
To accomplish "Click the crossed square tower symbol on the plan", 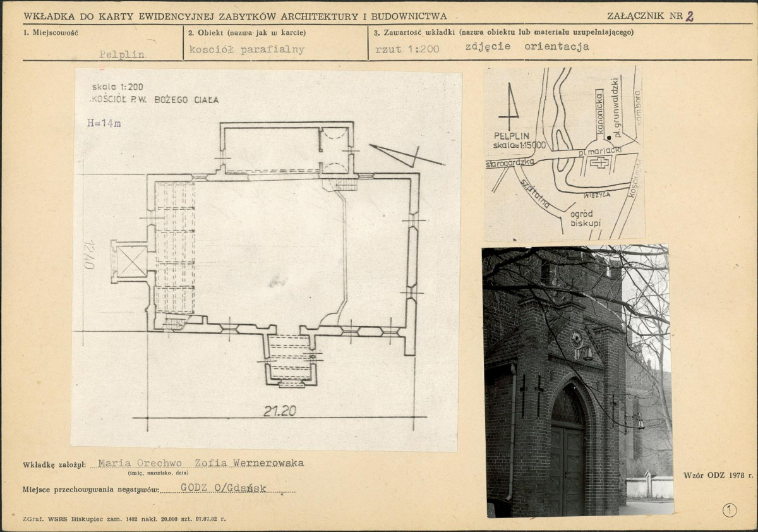I will coord(131,261).
